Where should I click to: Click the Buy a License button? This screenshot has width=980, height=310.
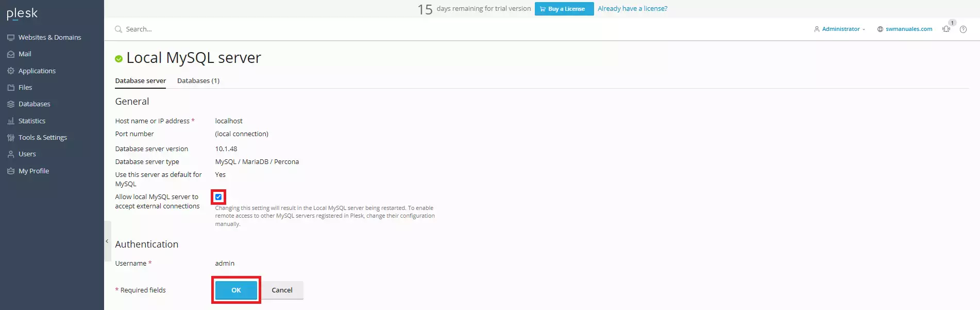click(x=564, y=9)
